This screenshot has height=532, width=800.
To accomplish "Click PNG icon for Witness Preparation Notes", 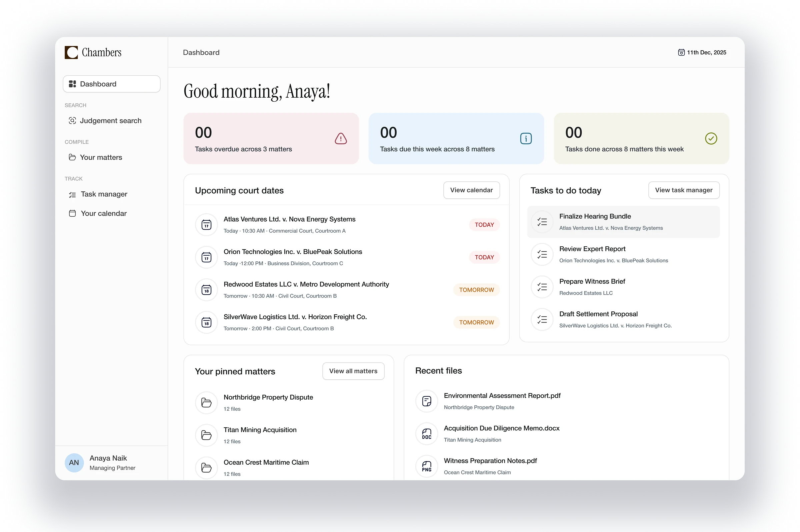I will click(x=426, y=467).
